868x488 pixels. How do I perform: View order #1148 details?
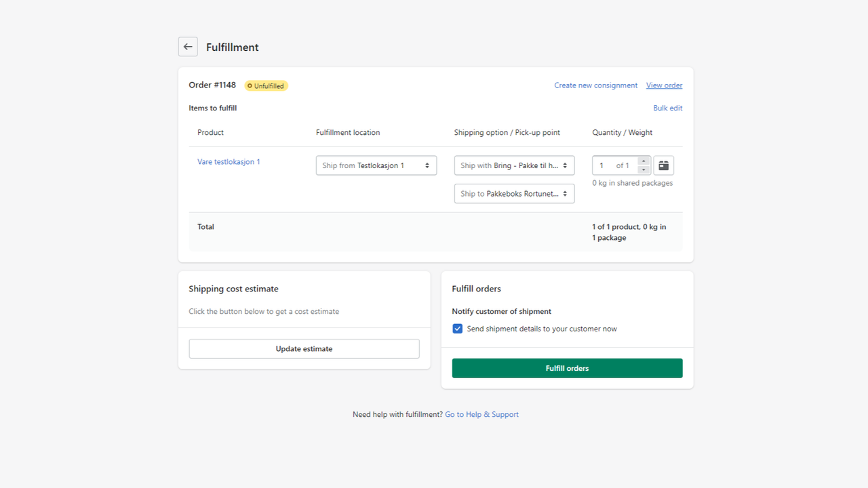coord(664,85)
